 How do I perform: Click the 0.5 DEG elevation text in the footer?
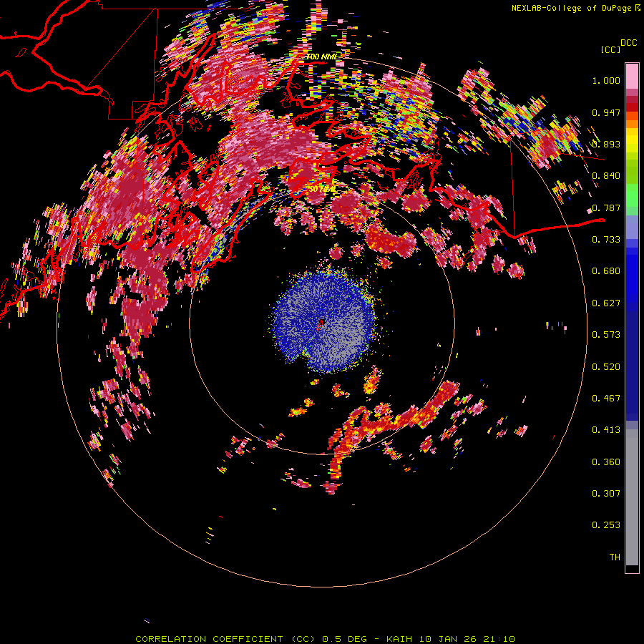tap(344, 639)
